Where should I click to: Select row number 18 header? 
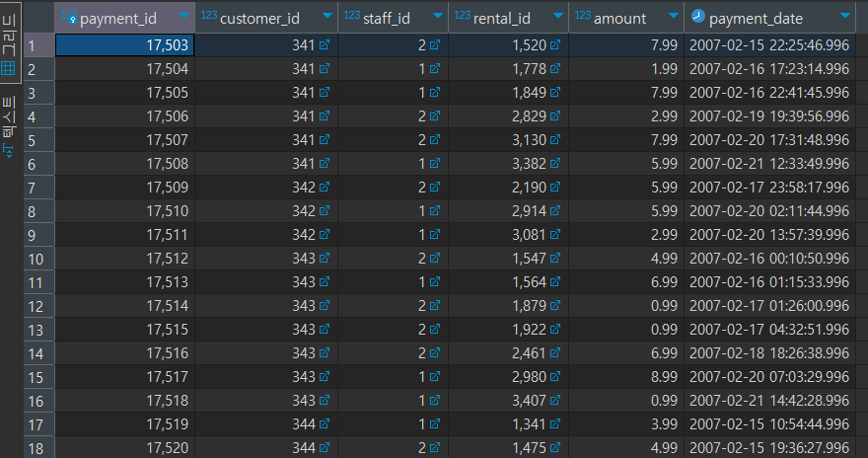(38, 448)
